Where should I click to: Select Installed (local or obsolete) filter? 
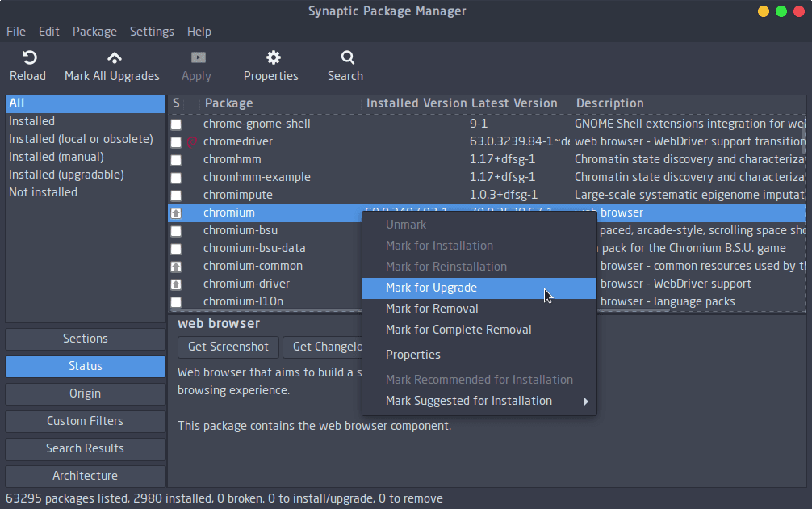pos(86,140)
